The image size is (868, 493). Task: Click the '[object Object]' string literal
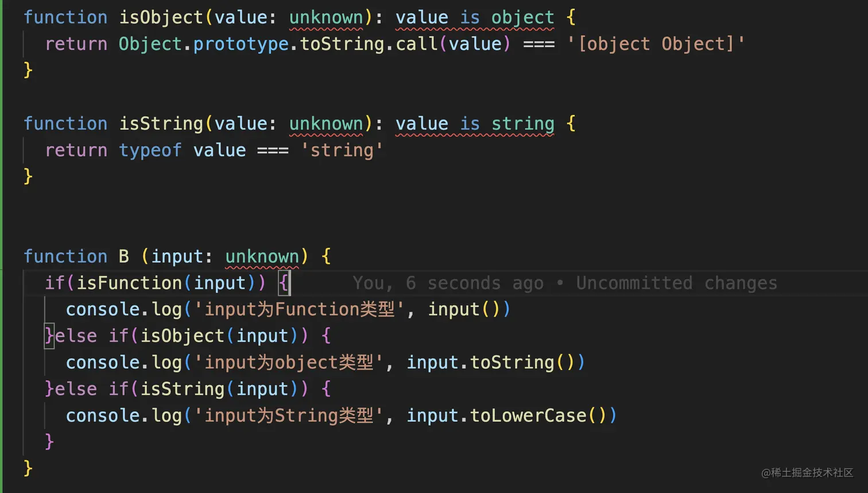pos(656,44)
